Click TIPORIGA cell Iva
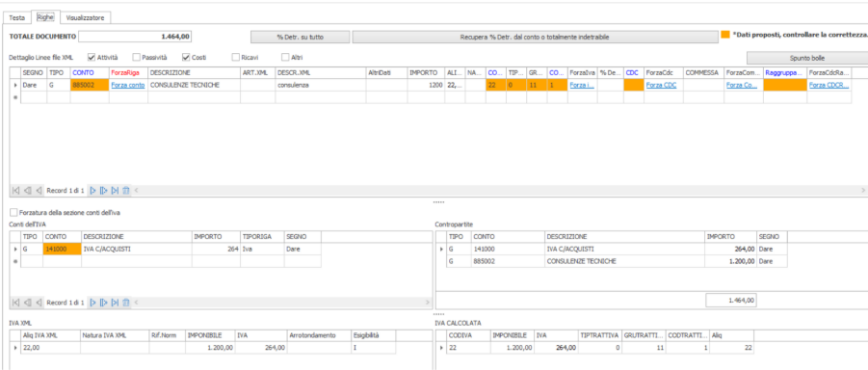Screen dimensions: 868x370 pos(262,250)
